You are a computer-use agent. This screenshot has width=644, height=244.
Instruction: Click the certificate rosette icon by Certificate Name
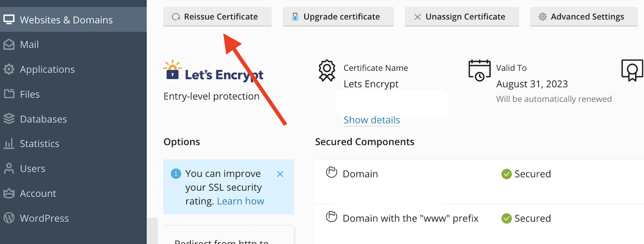(x=327, y=71)
